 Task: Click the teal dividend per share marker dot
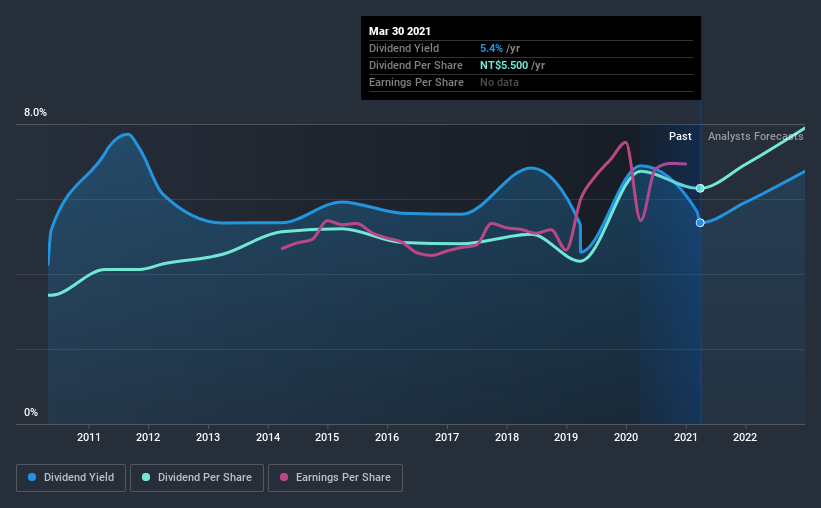pos(700,188)
